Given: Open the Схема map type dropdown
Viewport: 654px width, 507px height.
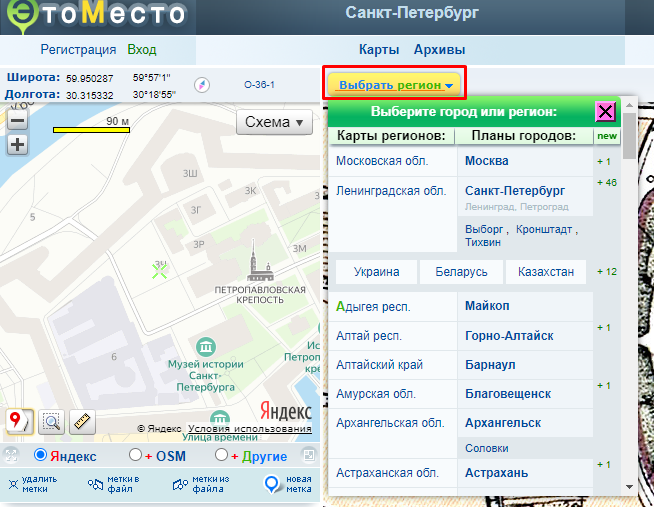Looking at the screenshot, I should 274,122.
